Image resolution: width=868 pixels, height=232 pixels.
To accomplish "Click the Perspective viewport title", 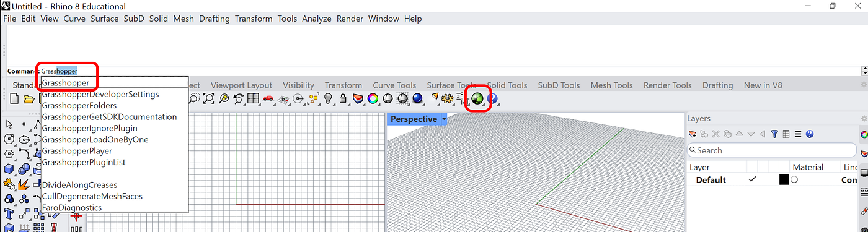I will (x=414, y=119).
